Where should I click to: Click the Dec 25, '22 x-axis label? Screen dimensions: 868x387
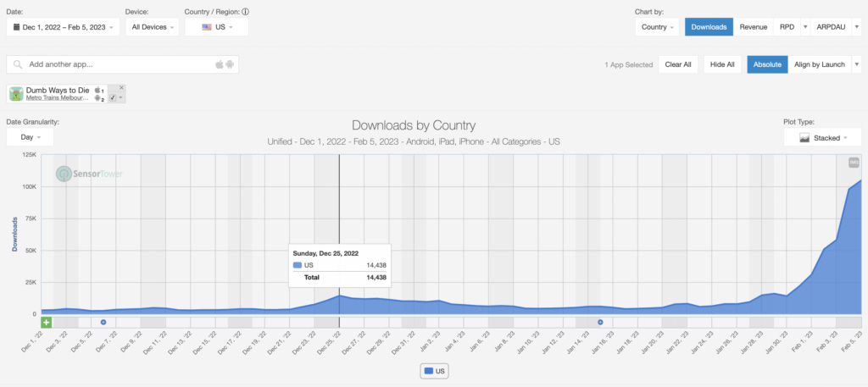click(x=330, y=343)
